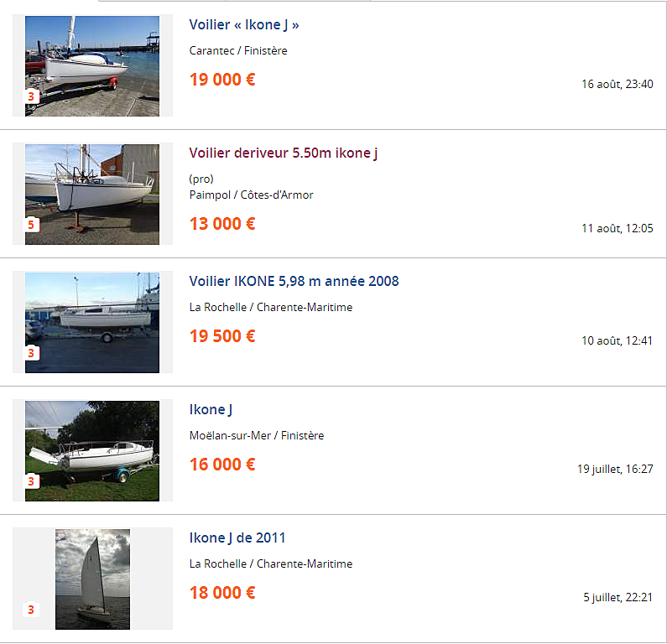Click the 13 000 € price
Image resolution: width=667 pixels, height=644 pixels.
pos(222,224)
